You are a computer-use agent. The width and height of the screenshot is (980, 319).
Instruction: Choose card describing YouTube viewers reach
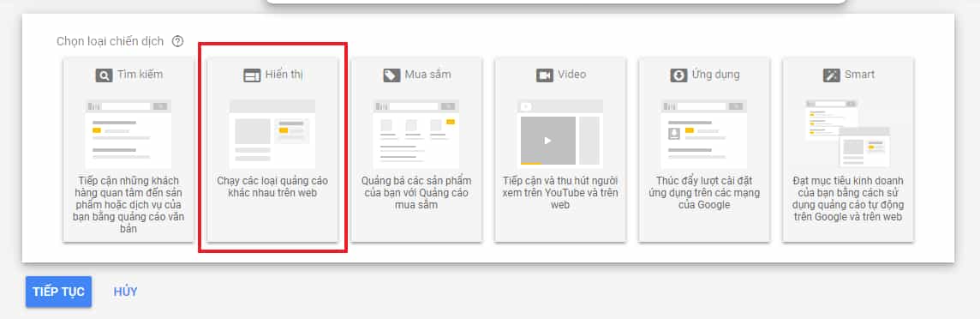tap(560, 149)
